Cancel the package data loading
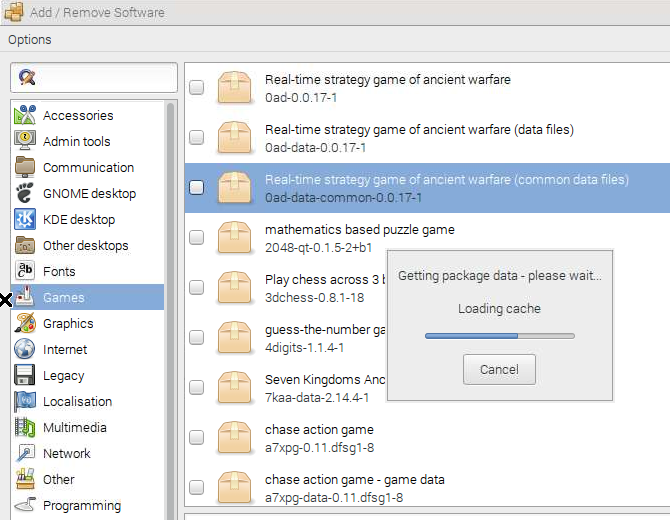 pyautogui.click(x=499, y=369)
